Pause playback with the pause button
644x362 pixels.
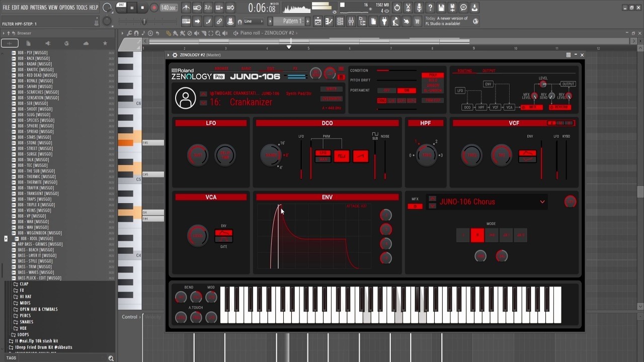(x=132, y=8)
